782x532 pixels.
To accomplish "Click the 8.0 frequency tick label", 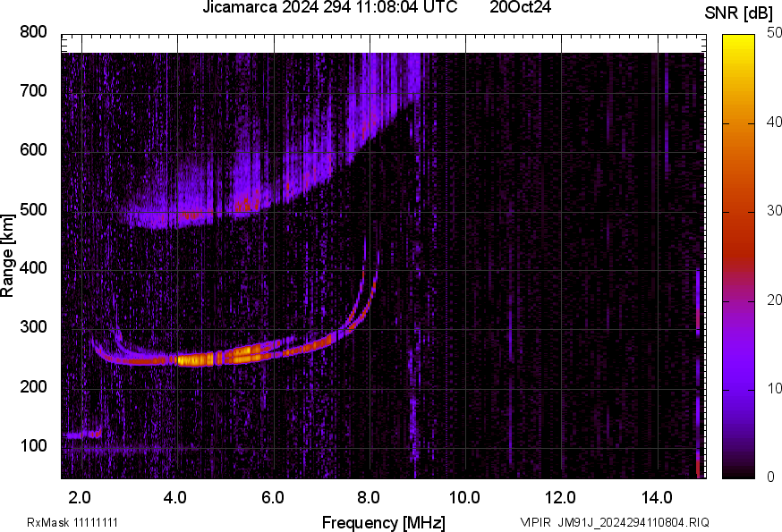I will (368, 497).
